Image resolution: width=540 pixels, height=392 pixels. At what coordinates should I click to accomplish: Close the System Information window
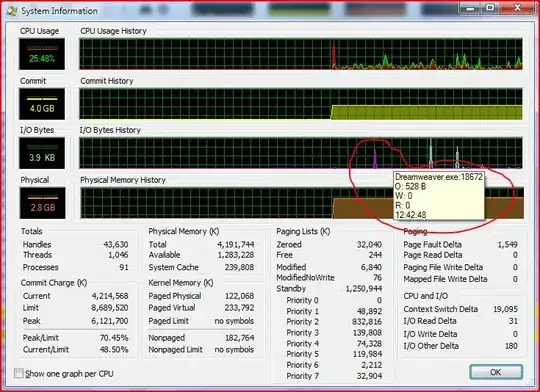pos(518,8)
